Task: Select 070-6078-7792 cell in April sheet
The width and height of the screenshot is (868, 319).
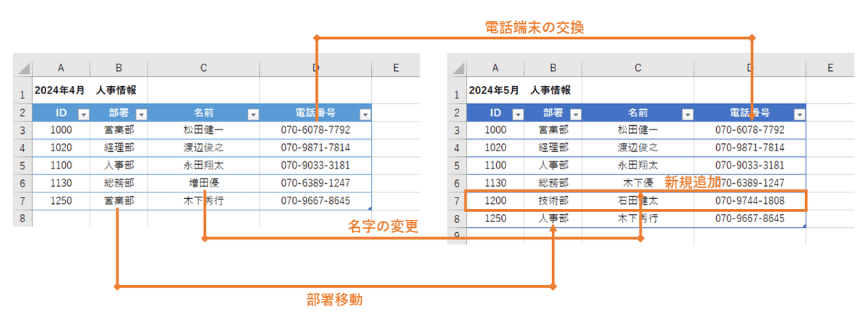Action: point(315,130)
